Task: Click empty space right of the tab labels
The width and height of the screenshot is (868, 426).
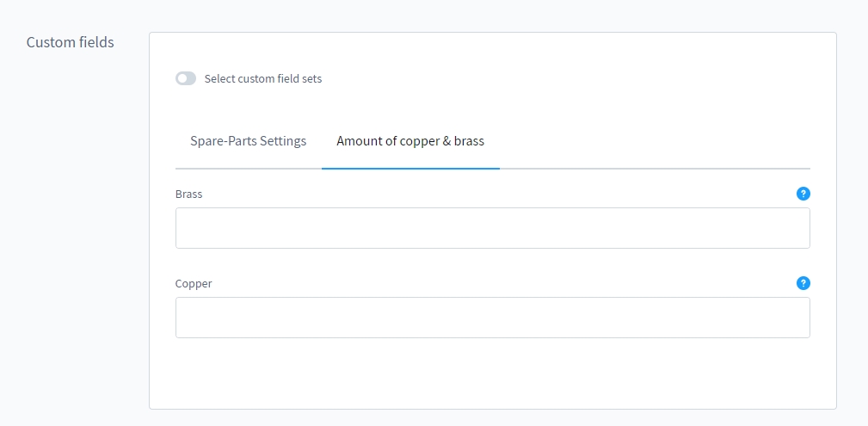Action: [x=654, y=141]
